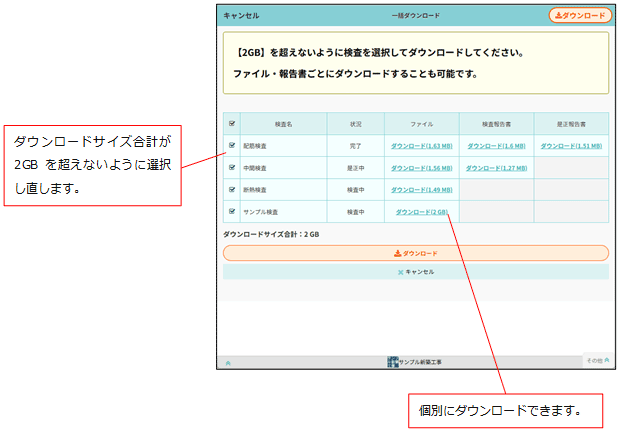The height and width of the screenshot is (435, 621).
Task: Download the 配筋検査 inspection report (1.6 MB)
Action: pos(496,146)
